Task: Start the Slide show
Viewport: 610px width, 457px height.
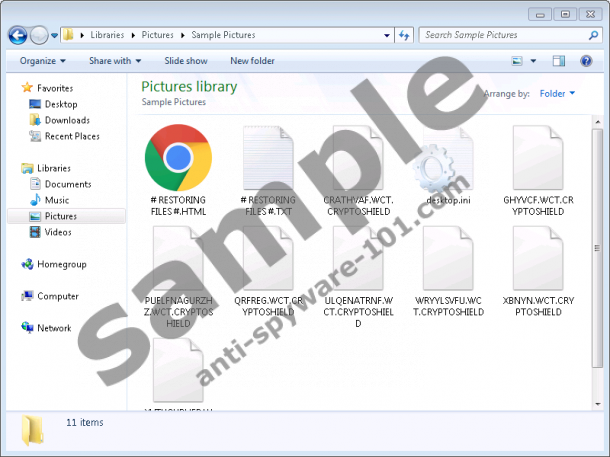Action: (x=186, y=61)
